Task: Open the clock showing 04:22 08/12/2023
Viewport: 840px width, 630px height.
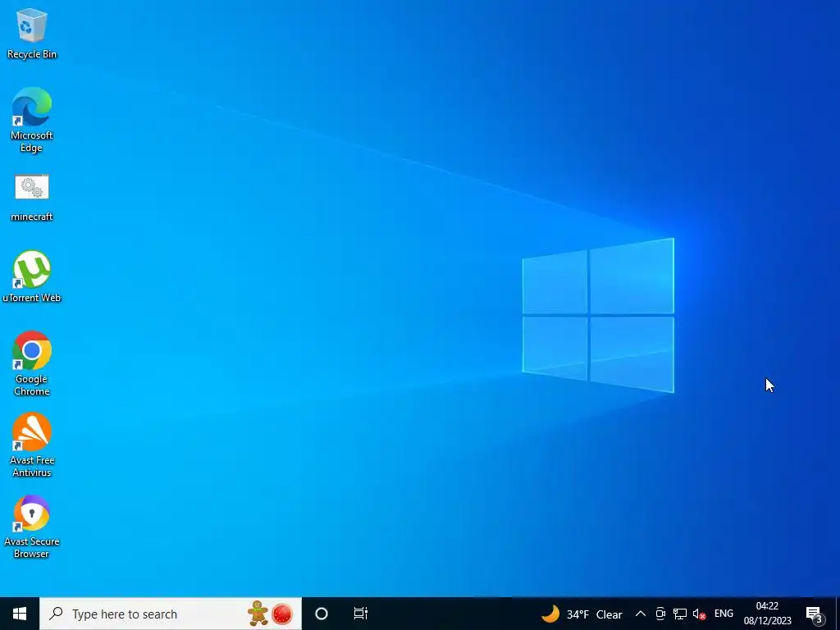Action: tap(767, 614)
